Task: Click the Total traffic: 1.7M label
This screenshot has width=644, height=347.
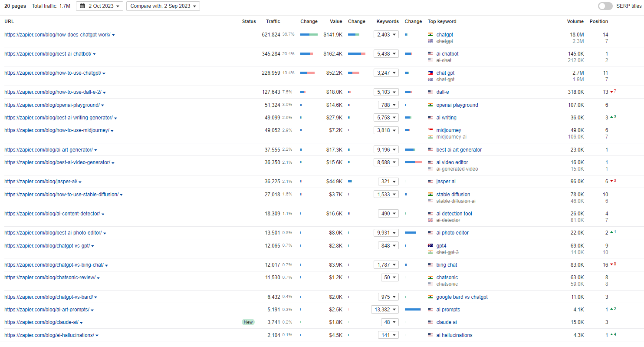Action: click(51, 6)
